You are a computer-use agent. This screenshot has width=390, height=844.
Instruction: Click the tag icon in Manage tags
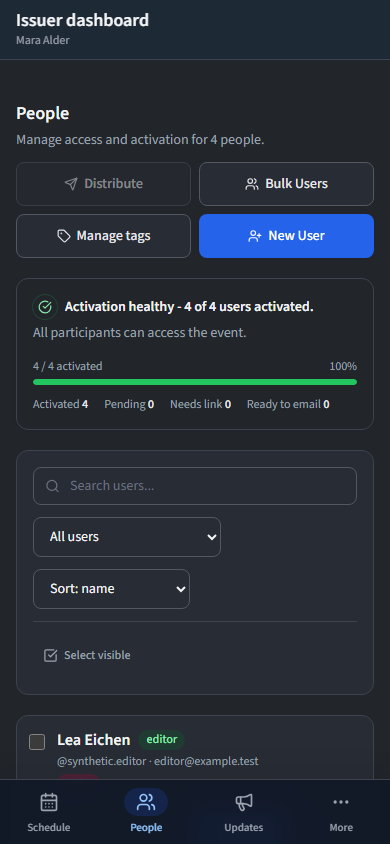click(x=63, y=236)
